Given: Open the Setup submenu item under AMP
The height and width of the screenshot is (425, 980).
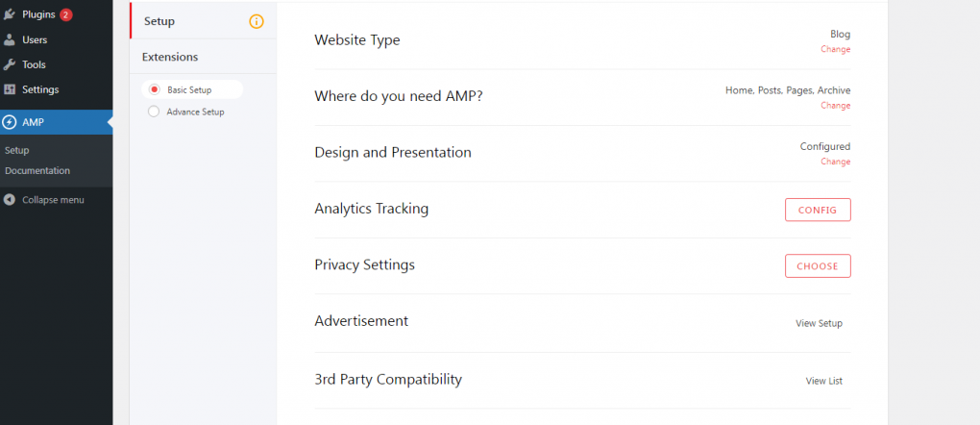Looking at the screenshot, I should 17,150.
